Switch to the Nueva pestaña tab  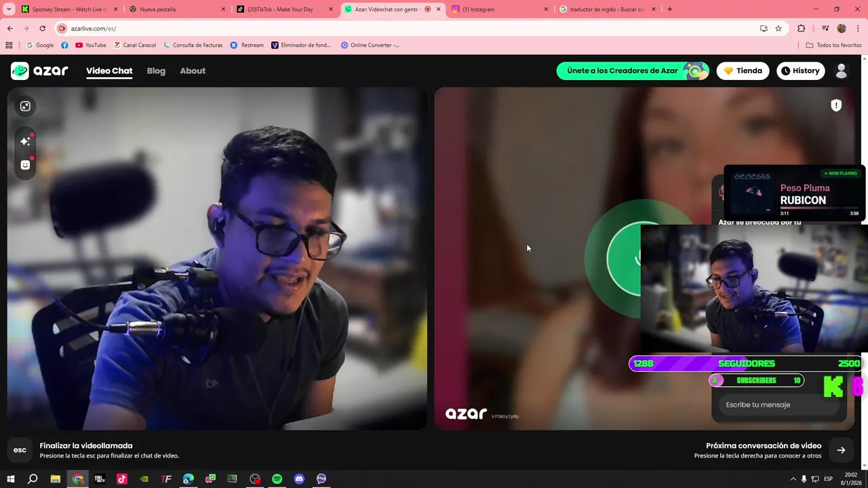(x=176, y=9)
